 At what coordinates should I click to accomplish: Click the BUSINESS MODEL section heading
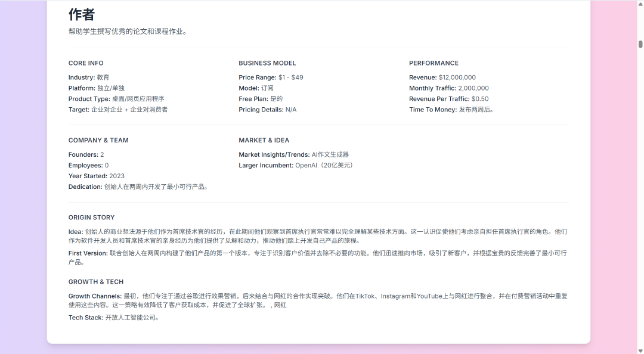267,63
